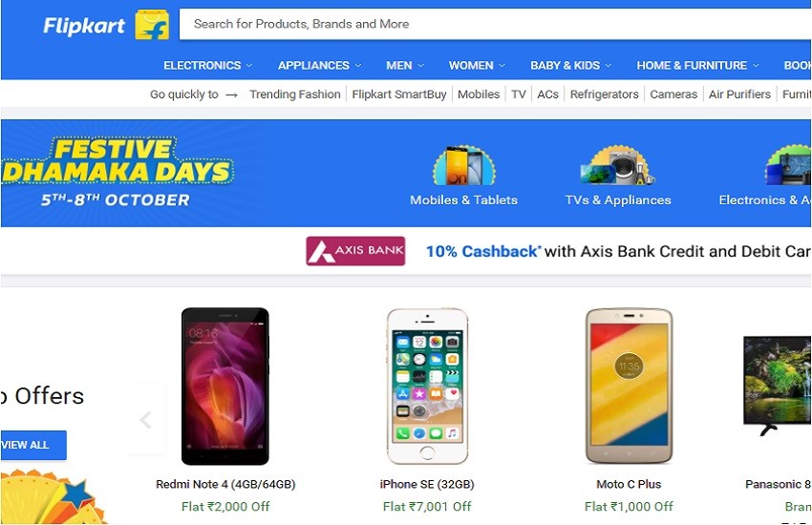Image resolution: width=812 pixels, height=525 pixels.
Task: Expand the Home & Furniture dropdown menu
Action: 697,66
